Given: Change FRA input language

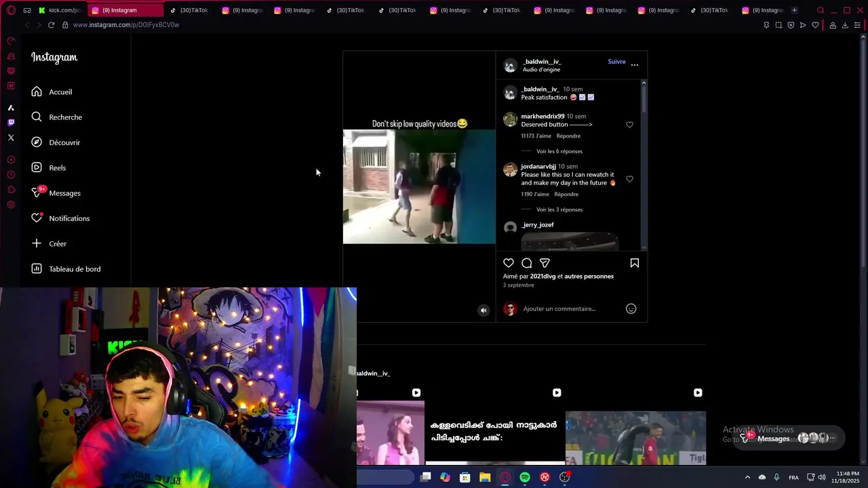Looking at the screenshot, I should pyautogui.click(x=793, y=478).
